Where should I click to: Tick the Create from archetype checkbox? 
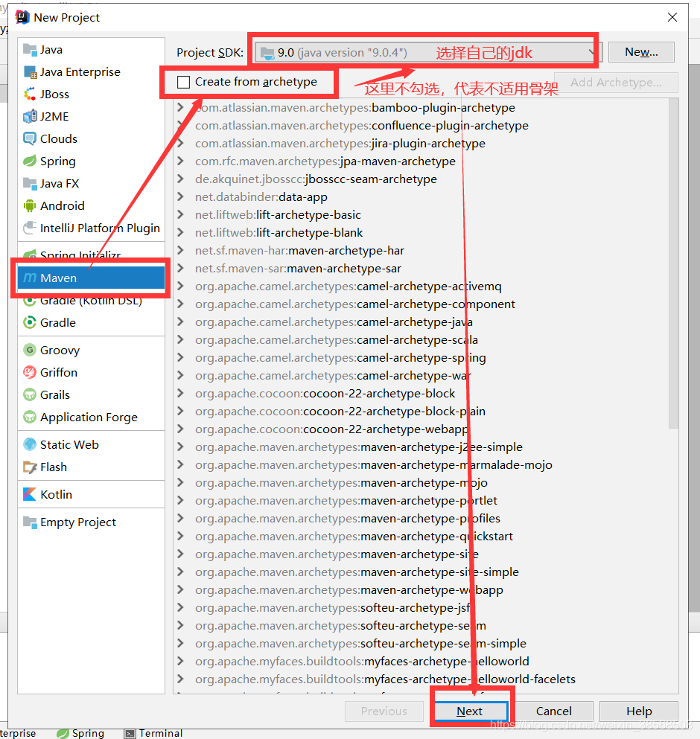183,82
